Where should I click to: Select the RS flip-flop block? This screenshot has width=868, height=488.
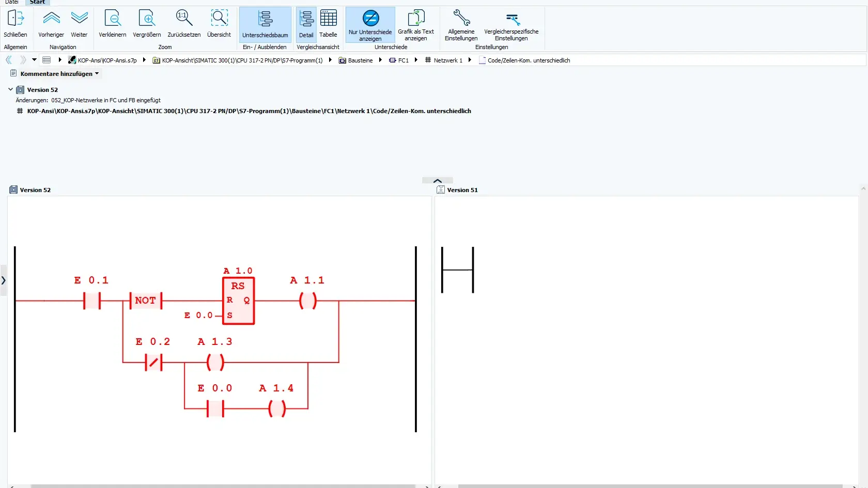point(238,301)
